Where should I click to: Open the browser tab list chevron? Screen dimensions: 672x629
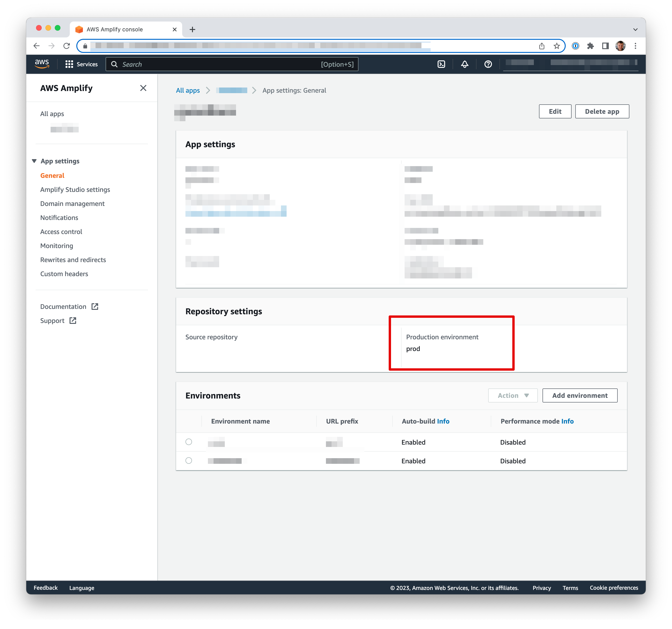click(x=635, y=29)
